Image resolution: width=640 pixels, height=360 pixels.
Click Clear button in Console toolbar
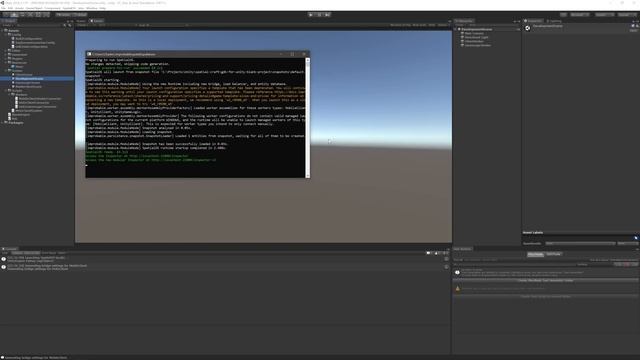point(5,253)
